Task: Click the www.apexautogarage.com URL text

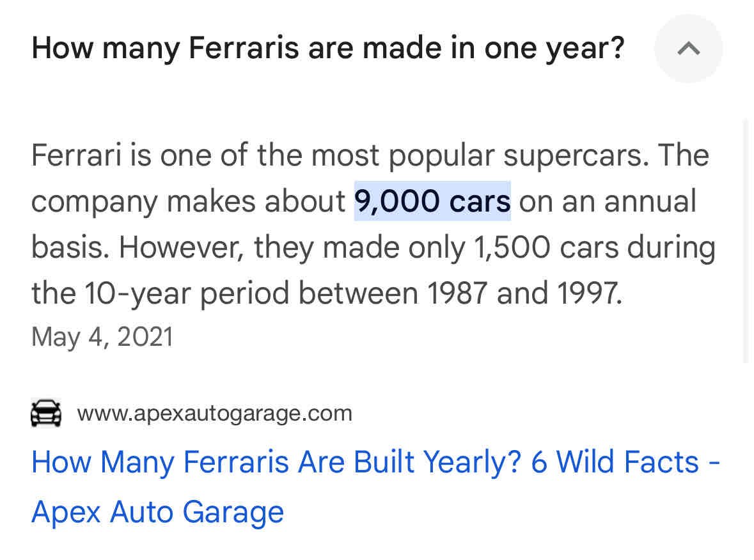Action: pyautogui.click(x=214, y=413)
